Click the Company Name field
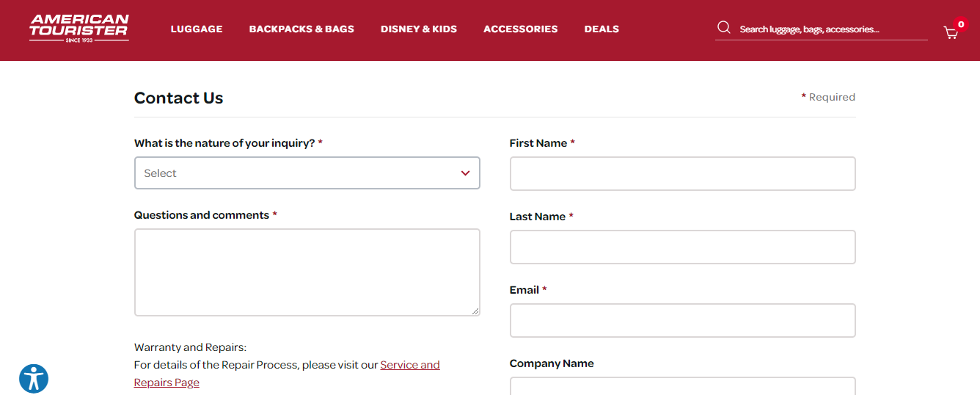 pyautogui.click(x=682, y=386)
